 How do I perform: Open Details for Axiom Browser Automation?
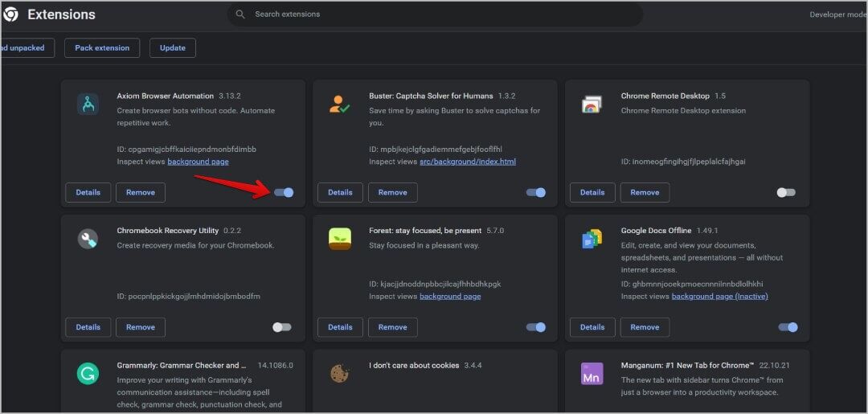tap(88, 193)
